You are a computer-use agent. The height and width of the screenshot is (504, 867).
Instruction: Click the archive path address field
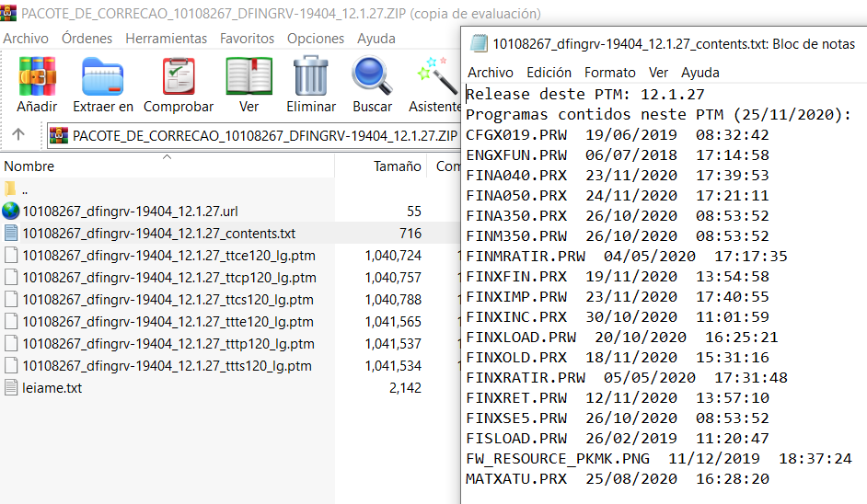click(x=253, y=135)
